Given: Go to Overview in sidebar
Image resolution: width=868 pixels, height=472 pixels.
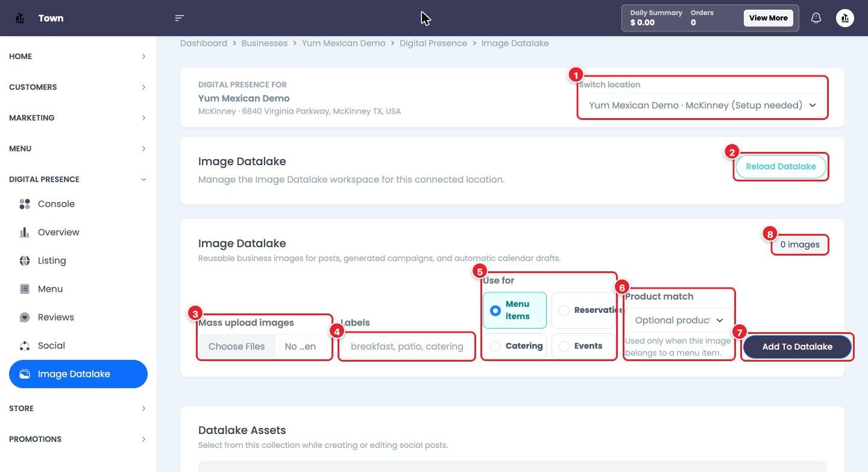Looking at the screenshot, I should (58, 233).
